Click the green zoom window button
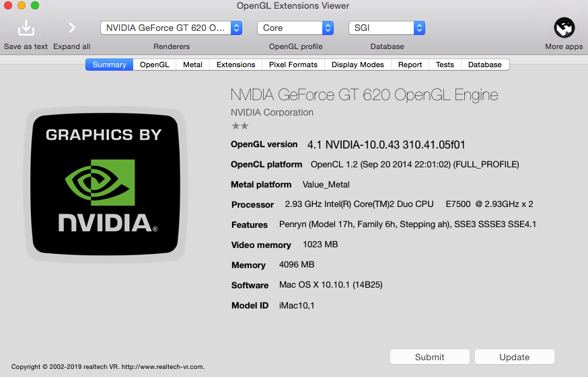This screenshot has height=377, width=588. pyautogui.click(x=35, y=5)
